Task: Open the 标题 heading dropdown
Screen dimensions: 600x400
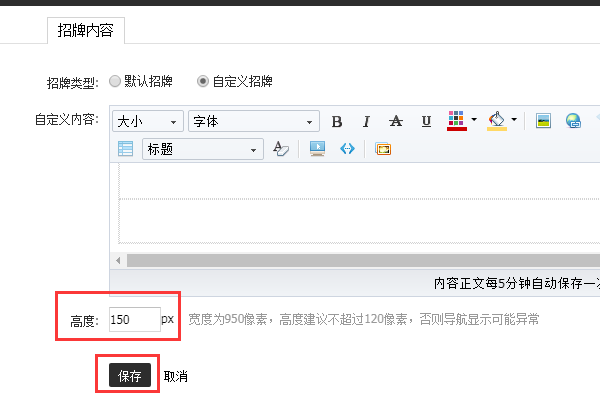Action: pyautogui.click(x=203, y=149)
